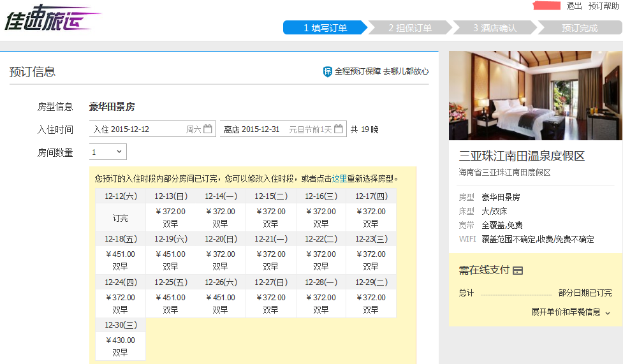Expand 展开单价和早餐信息 details

(x=571, y=312)
